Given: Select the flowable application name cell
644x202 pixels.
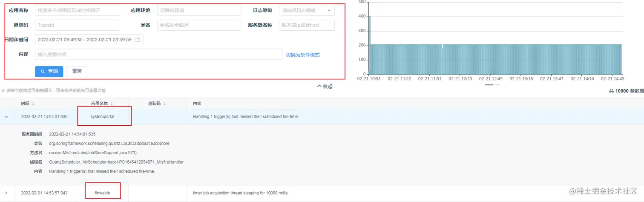Looking at the screenshot, I should pyautogui.click(x=102, y=193).
